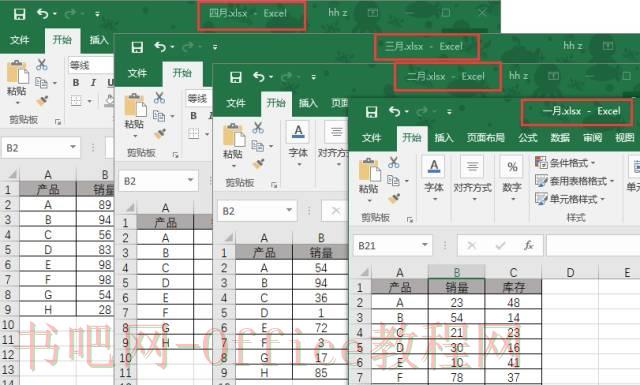Open clipboard dialog launcher in 一月.xlsx
Image resolution: width=640 pixels, height=385 pixels.
410,220
